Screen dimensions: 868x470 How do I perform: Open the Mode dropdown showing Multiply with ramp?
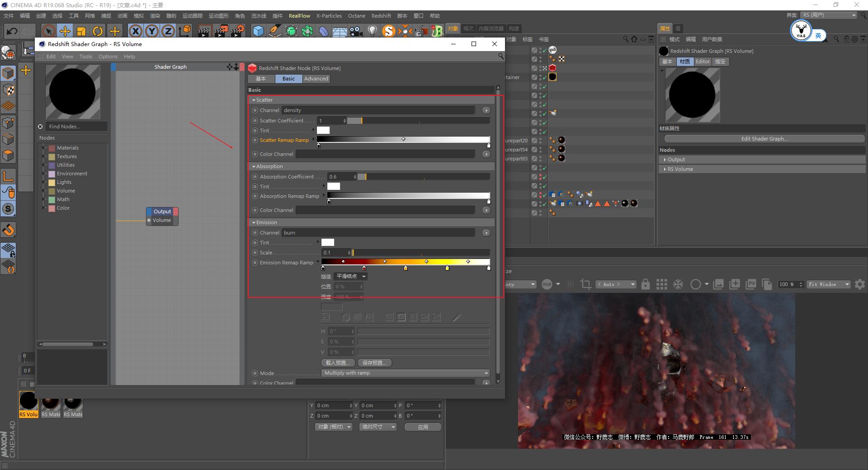[x=405, y=373]
